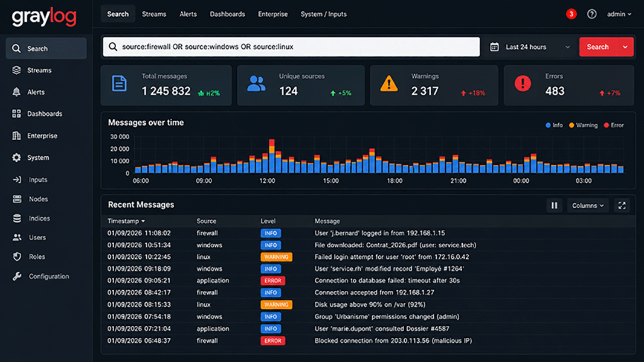Image resolution: width=644 pixels, height=362 pixels.
Task: Click 'application' source on 07:21:04 row
Action: [212, 329]
